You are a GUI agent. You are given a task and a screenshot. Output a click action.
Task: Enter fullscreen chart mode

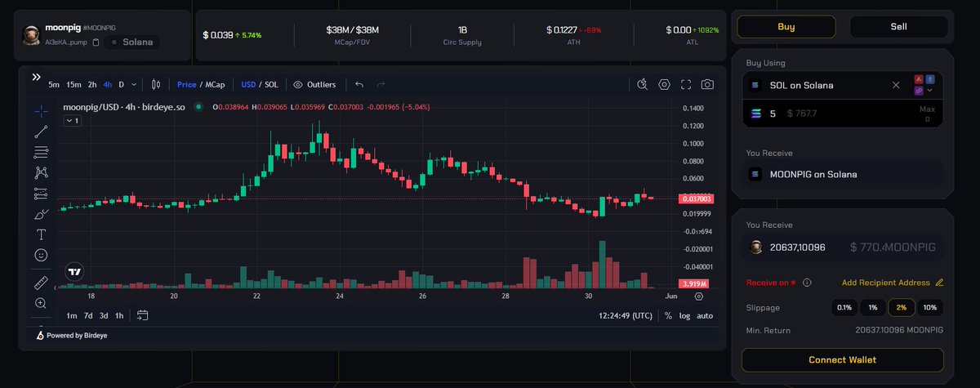pyautogui.click(x=686, y=84)
